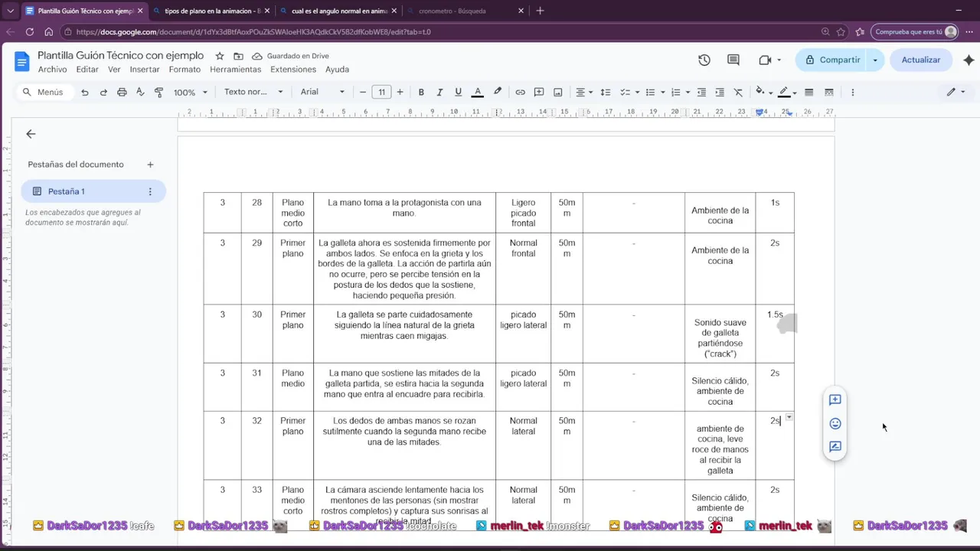Add a comment from the toolbar

pyautogui.click(x=539, y=92)
